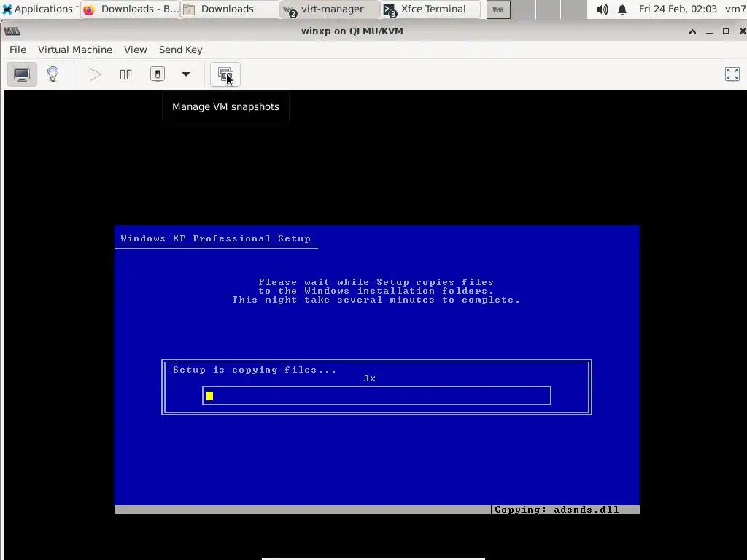Click the 3% progress value
Image resolution: width=747 pixels, height=560 pixels.
point(369,378)
